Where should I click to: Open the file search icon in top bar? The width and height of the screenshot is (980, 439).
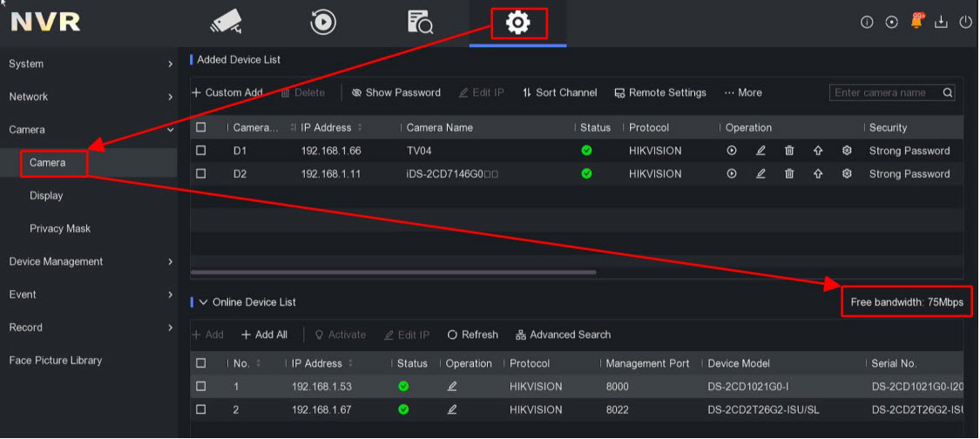coord(420,22)
